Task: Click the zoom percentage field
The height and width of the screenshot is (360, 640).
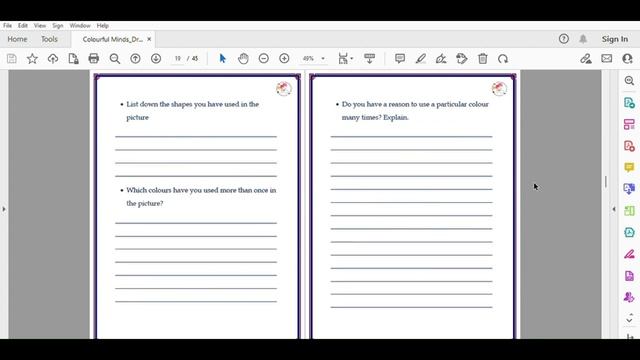Action: pyautogui.click(x=309, y=59)
